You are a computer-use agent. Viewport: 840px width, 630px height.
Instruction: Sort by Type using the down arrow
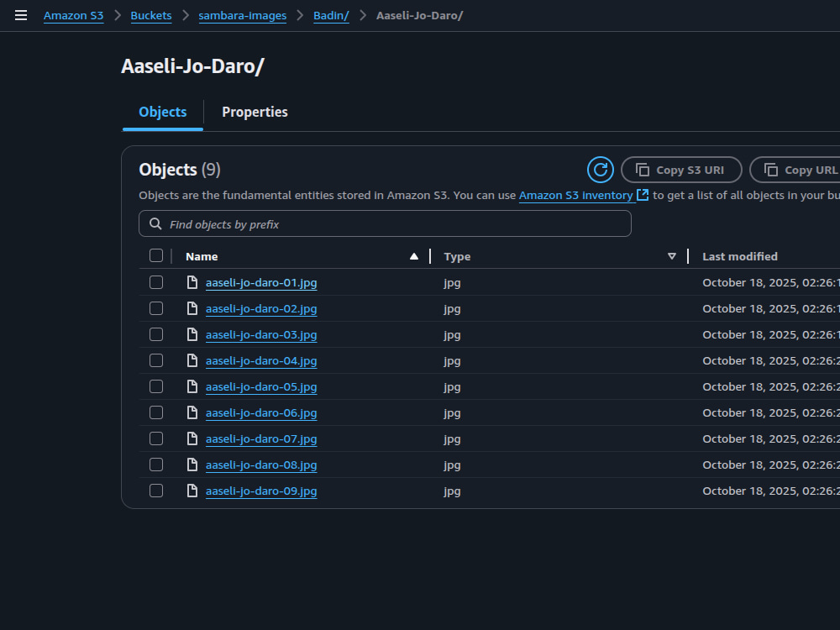pos(672,256)
